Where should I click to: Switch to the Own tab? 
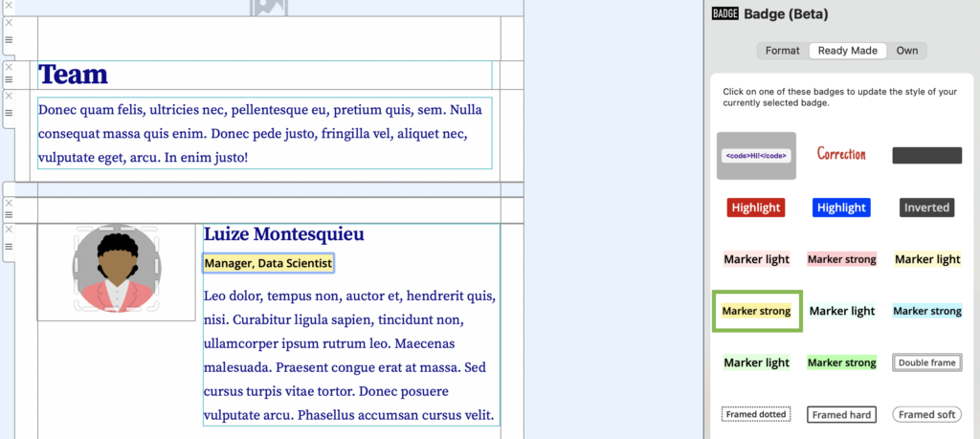[x=907, y=51]
